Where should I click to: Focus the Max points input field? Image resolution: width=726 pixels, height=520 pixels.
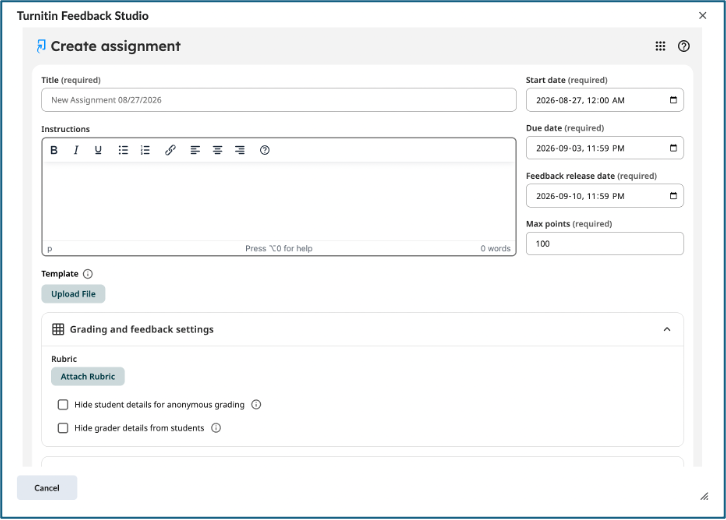click(605, 244)
